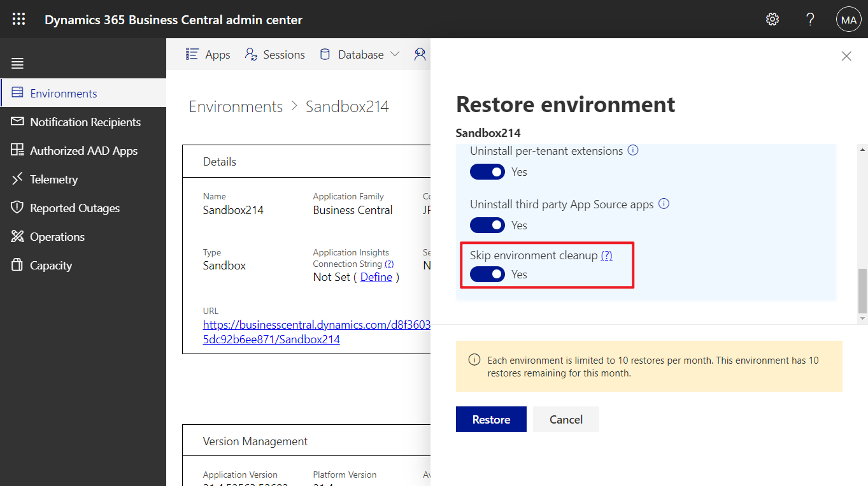Select Notification Recipients in the sidebar
Viewport: 868px width, 486px height.
[x=85, y=122]
